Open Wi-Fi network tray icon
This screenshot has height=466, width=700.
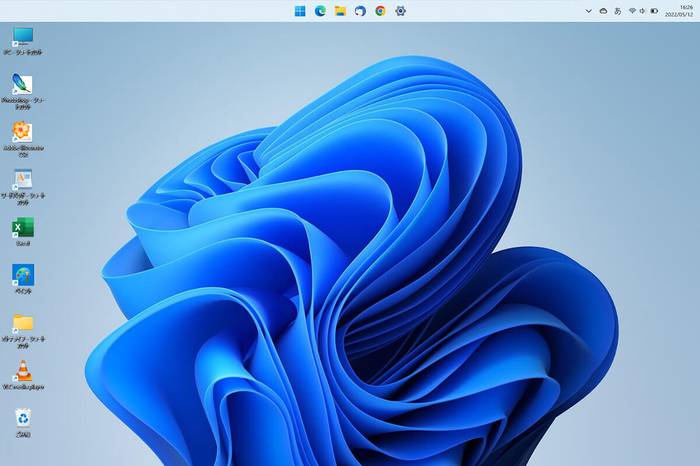pos(632,11)
